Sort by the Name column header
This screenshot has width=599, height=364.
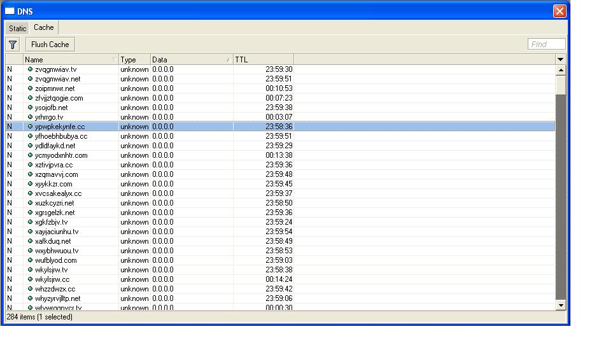71,60
